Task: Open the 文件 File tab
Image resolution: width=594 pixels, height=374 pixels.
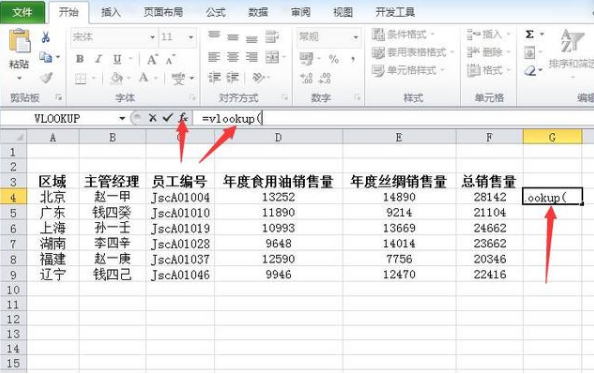Action: point(22,12)
